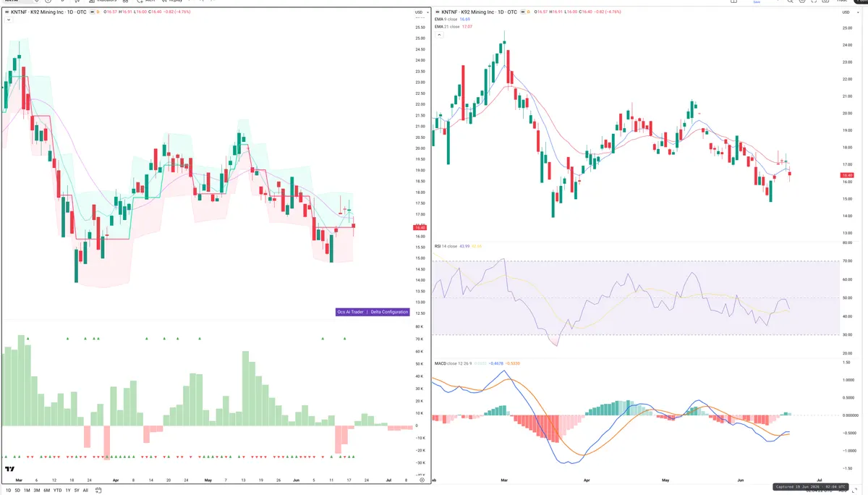The height and width of the screenshot is (495, 868).
Task: Click the left chart KNTNF K92 Mining title
Action: (x=49, y=12)
